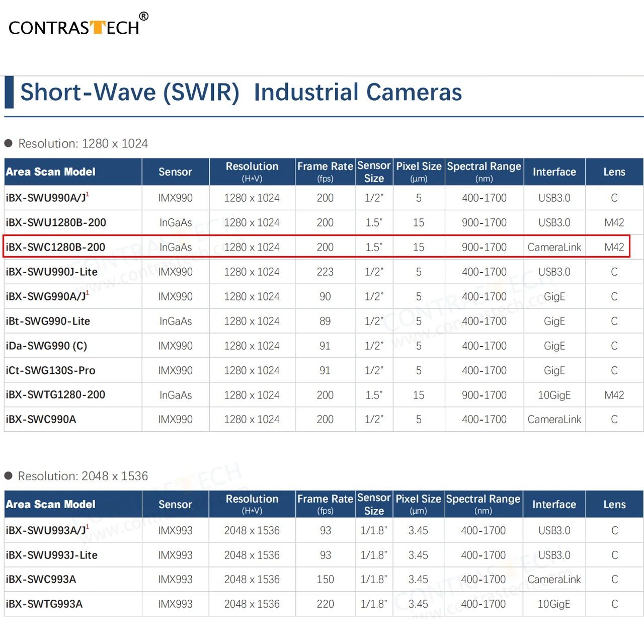Image resolution: width=644 pixels, height=644 pixels.
Task: Click lens C in the iDa-SWG990 (C) row
Action: pos(614,346)
